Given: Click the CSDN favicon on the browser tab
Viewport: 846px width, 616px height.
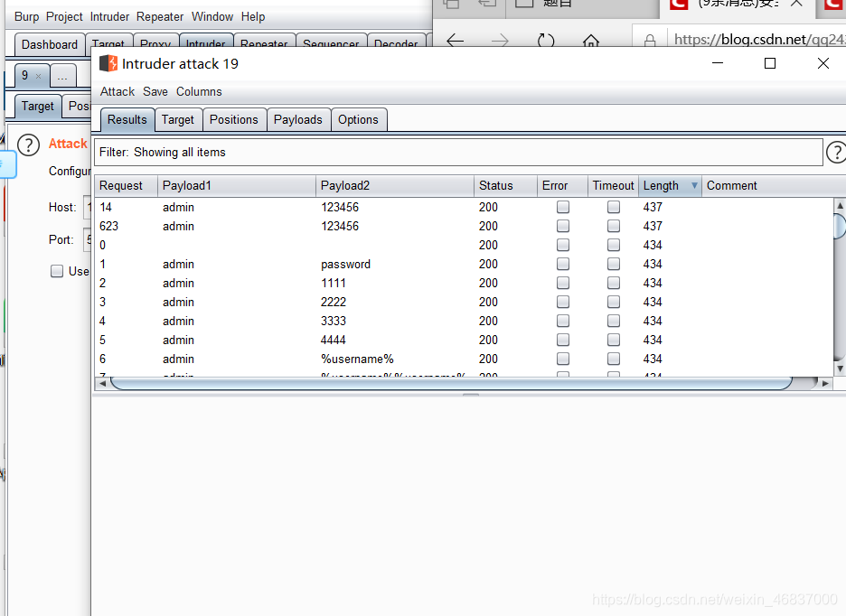Looking at the screenshot, I should tap(678, 5).
